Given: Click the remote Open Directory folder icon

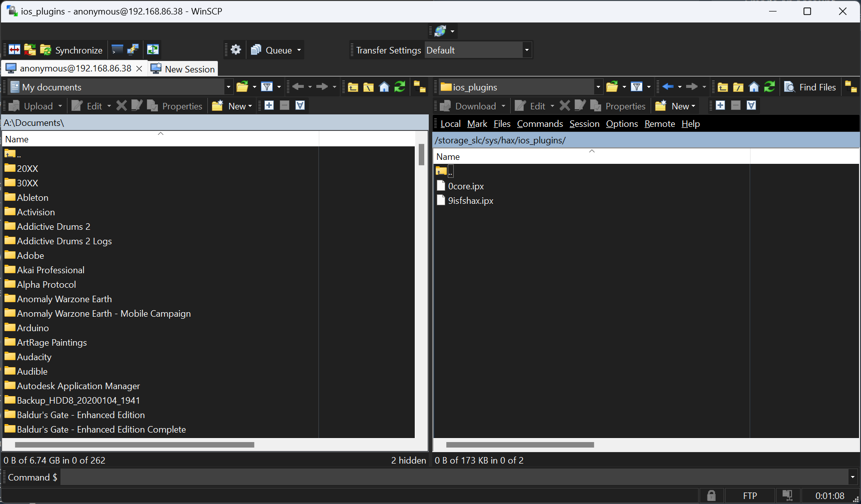Looking at the screenshot, I should [x=612, y=87].
